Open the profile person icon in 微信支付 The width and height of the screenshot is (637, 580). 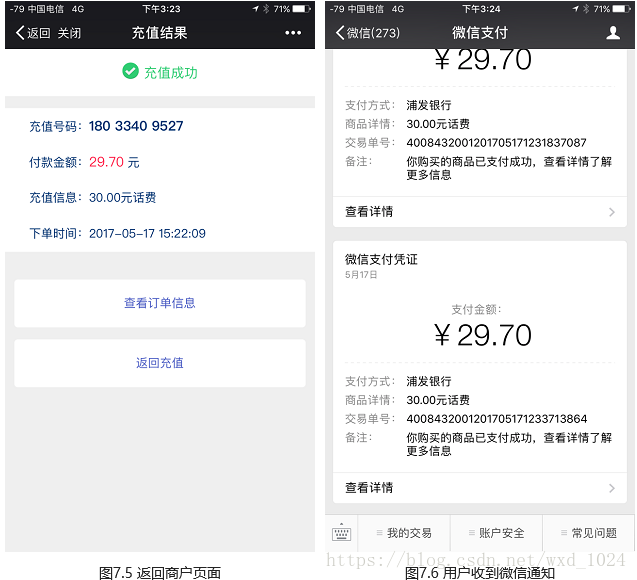(613, 32)
